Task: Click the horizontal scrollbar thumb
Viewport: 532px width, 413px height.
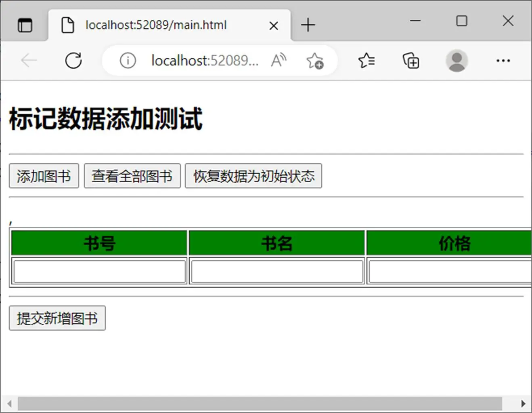Action: pyautogui.click(x=260, y=403)
